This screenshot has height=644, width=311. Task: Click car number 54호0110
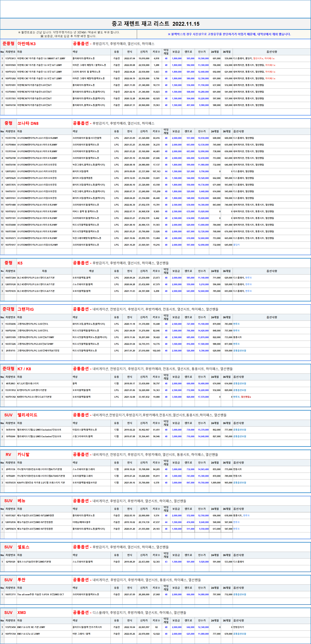point(10,430)
